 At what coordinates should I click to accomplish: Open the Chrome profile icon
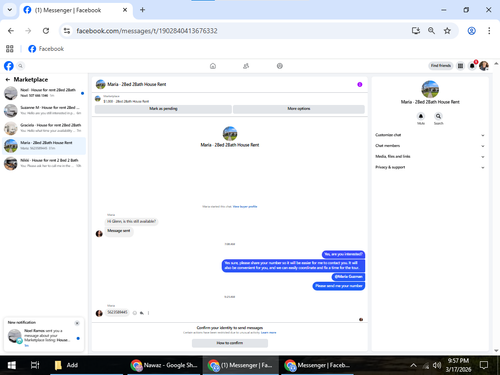471,31
